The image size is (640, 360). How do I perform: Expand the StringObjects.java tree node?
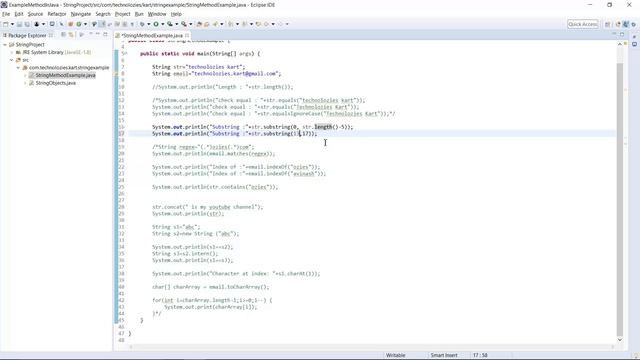(25, 83)
